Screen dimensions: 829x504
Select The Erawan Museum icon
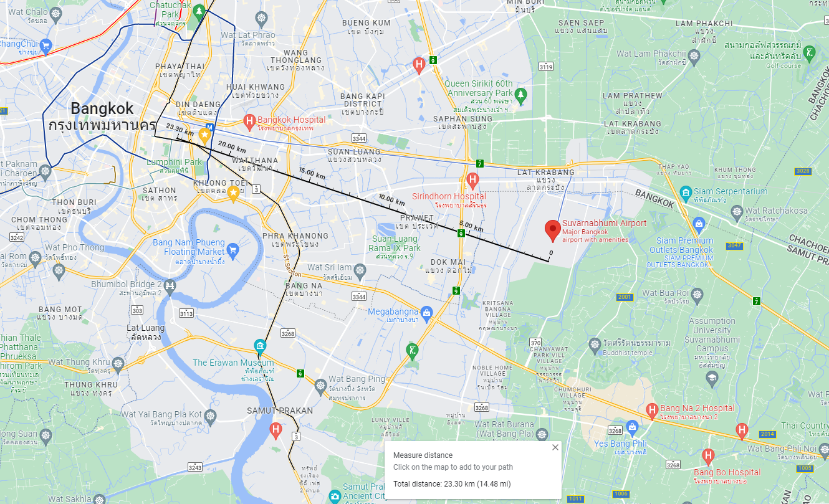pos(260,346)
